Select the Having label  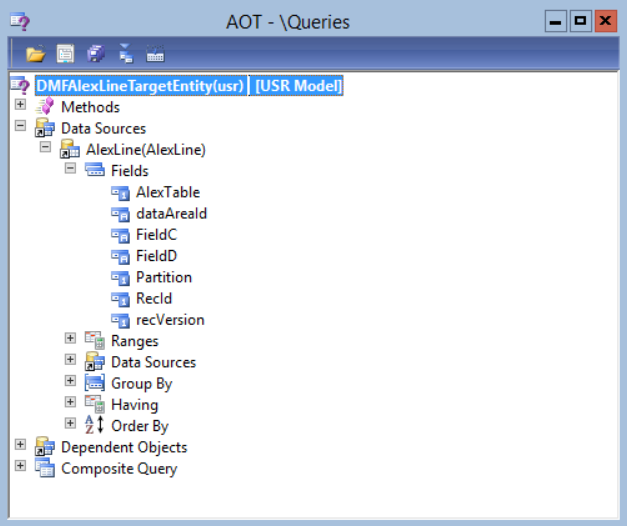[135, 404]
